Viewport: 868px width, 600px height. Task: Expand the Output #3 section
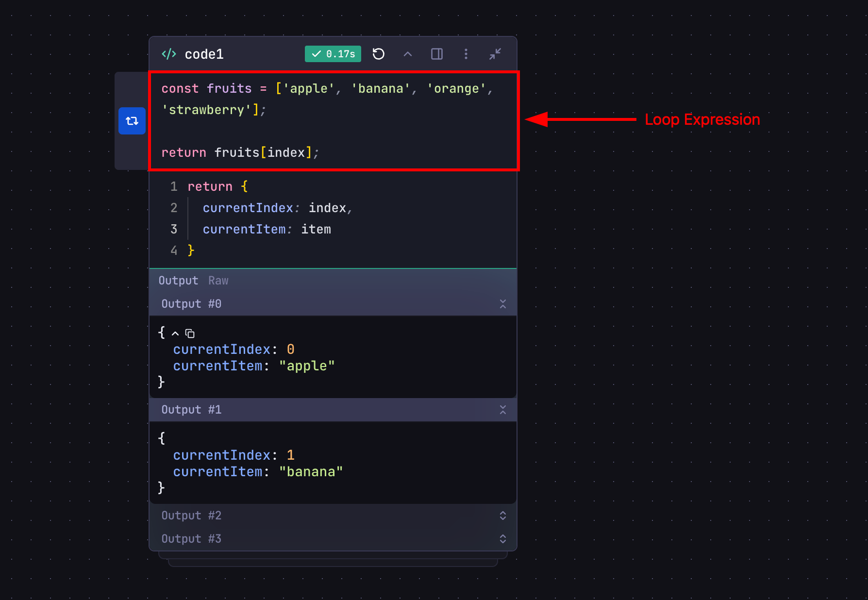click(x=503, y=539)
